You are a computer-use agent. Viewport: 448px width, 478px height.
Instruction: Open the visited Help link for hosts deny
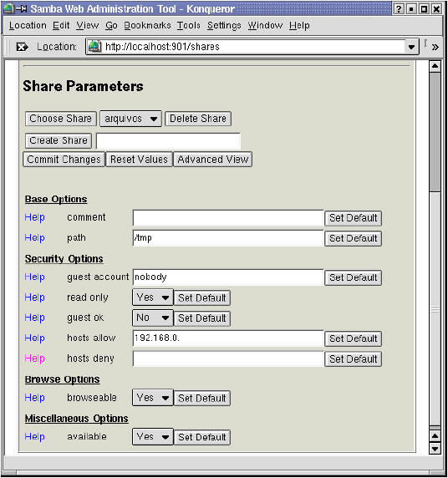(34, 358)
